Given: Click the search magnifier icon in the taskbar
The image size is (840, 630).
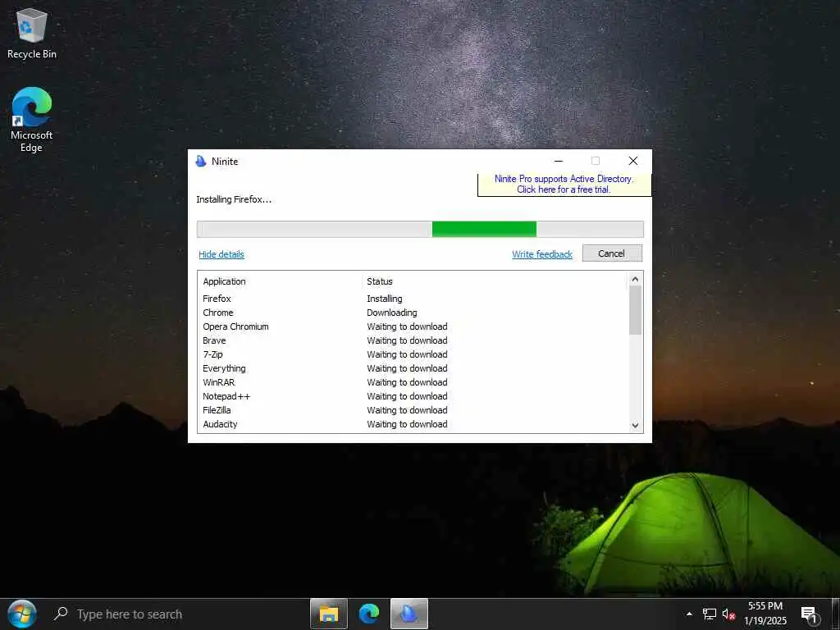Looking at the screenshot, I should coord(61,614).
